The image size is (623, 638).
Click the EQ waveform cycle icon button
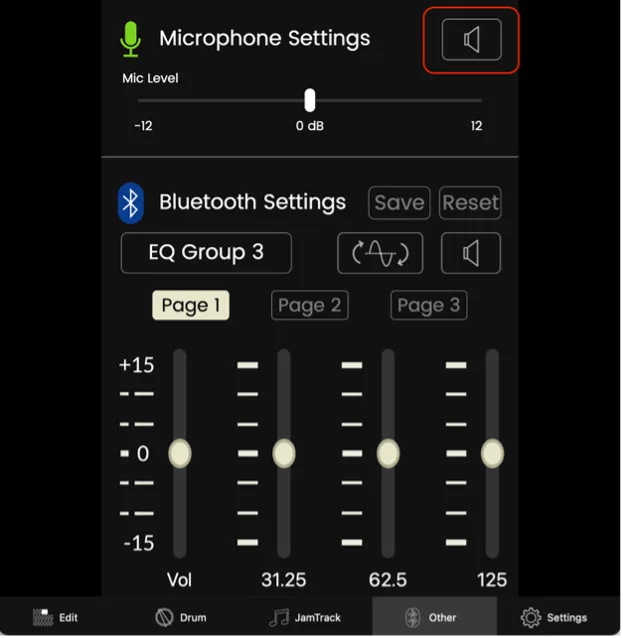coord(381,254)
